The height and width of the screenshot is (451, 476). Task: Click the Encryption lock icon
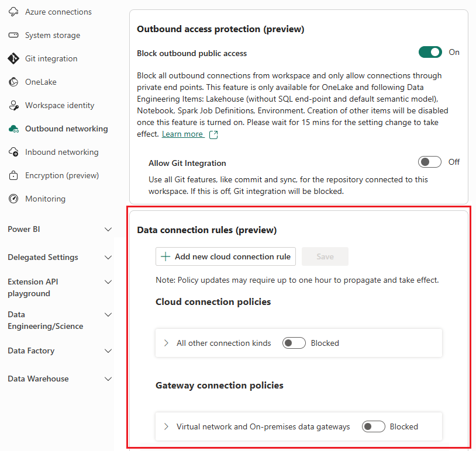pos(13,175)
